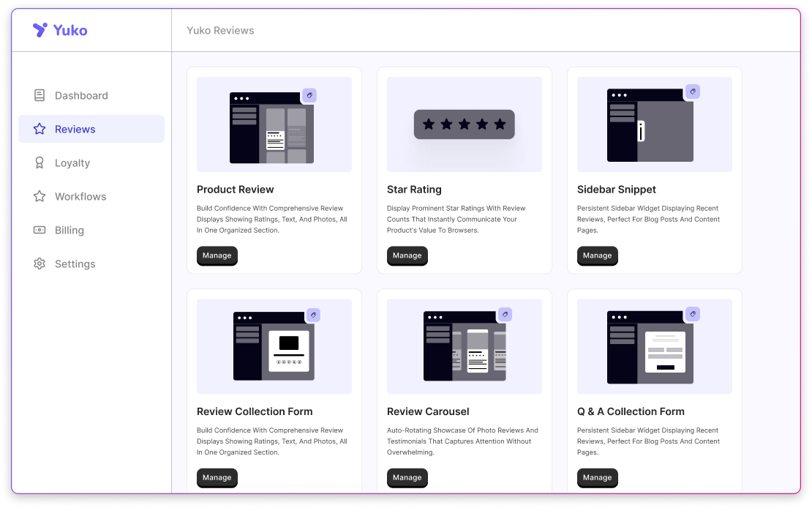Click Manage on the Star Rating widget
812x508 pixels.
[x=407, y=255]
